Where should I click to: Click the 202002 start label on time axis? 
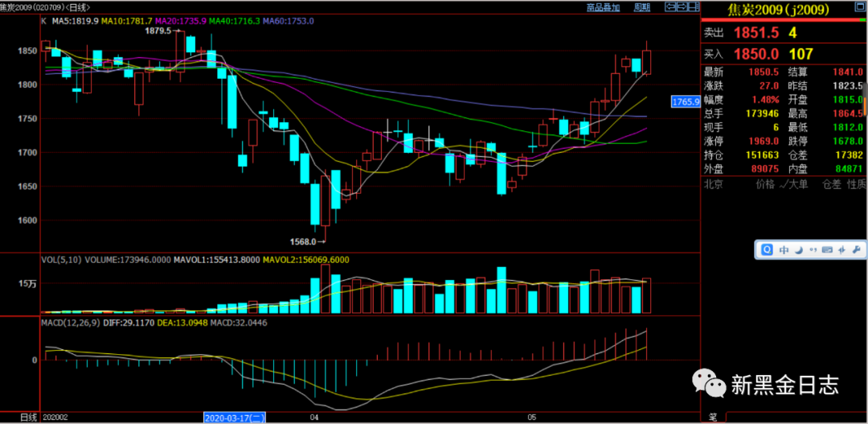pos(55,417)
